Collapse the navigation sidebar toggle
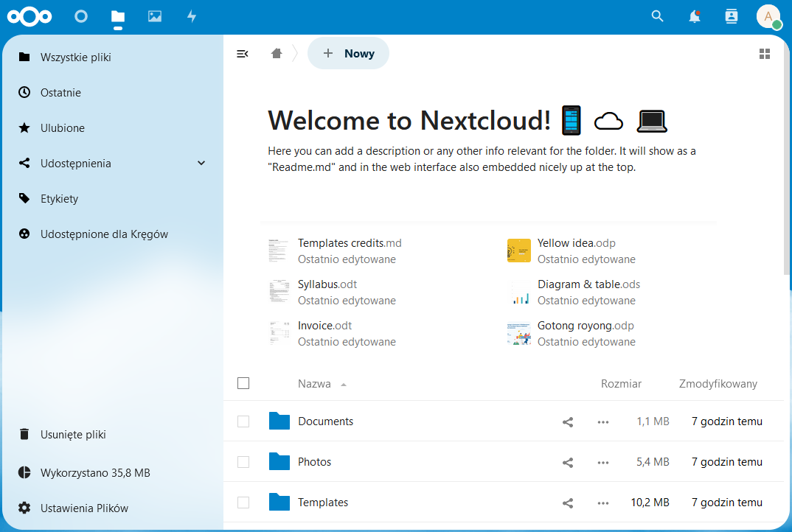The width and height of the screenshot is (792, 532). [x=243, y=54]
